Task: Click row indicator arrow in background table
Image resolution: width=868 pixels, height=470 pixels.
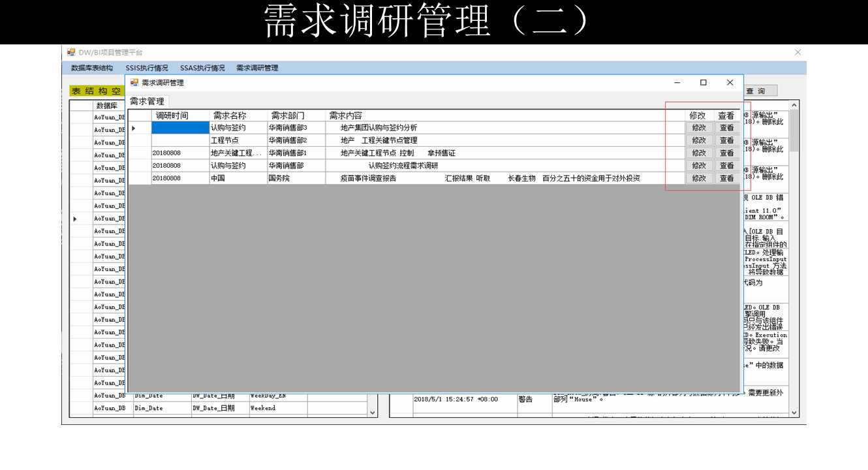Action: (x=75, y=219)
